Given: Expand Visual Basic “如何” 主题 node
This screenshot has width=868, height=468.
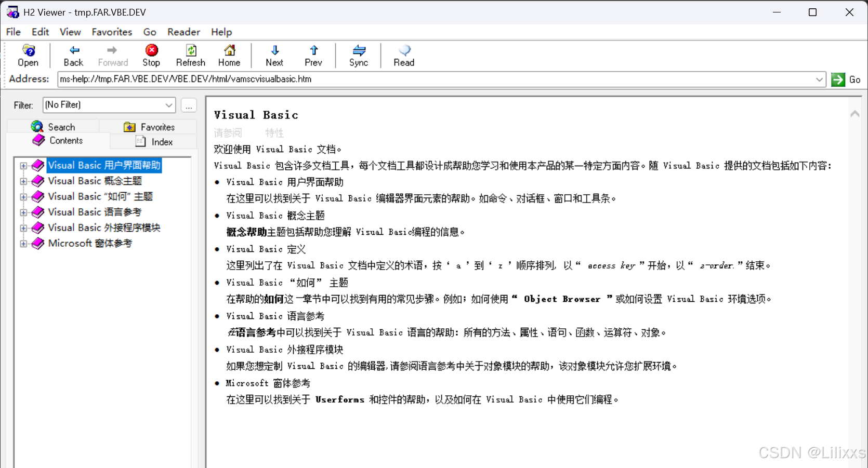Looking at the screenshot, I should click(23, 197).
